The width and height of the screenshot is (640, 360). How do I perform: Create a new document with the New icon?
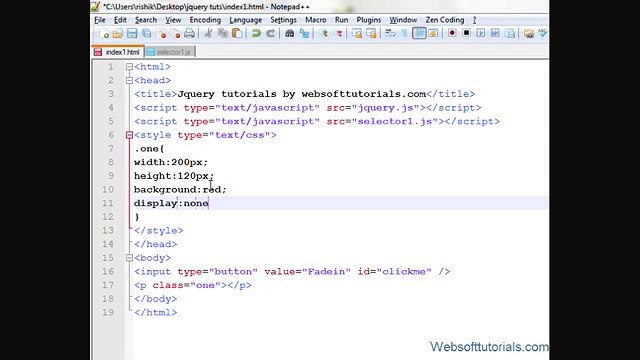tap(104, 33)
